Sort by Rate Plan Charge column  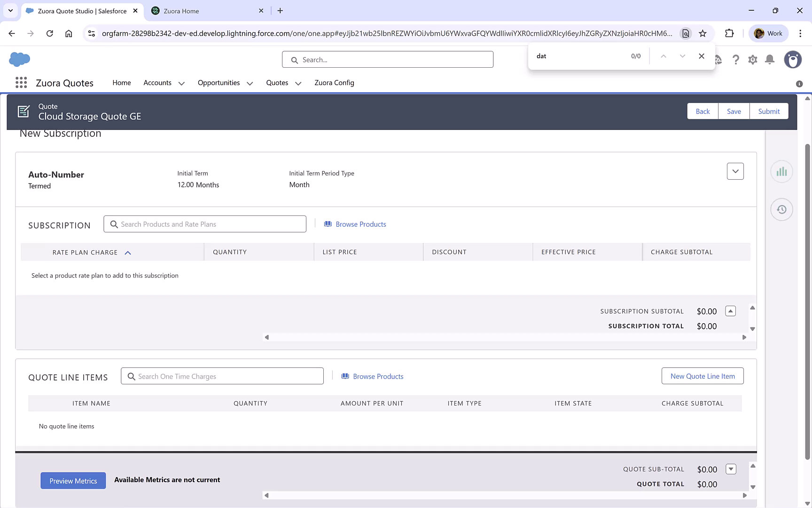pos(85,253)
